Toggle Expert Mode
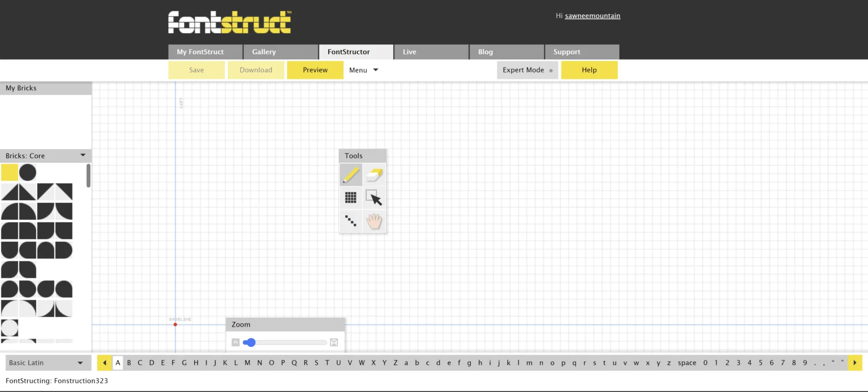Image resolution: width=868 pixels, height=392 pixels. click(528, 70)
